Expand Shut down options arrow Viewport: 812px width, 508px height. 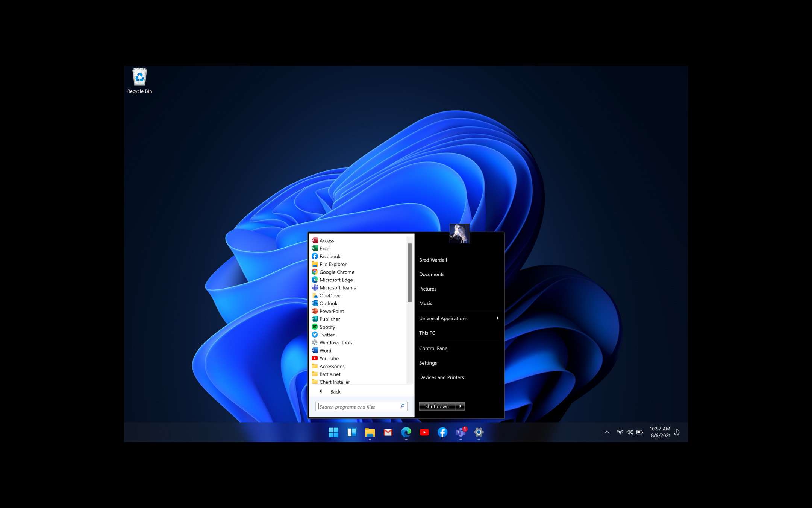(461, 406)
